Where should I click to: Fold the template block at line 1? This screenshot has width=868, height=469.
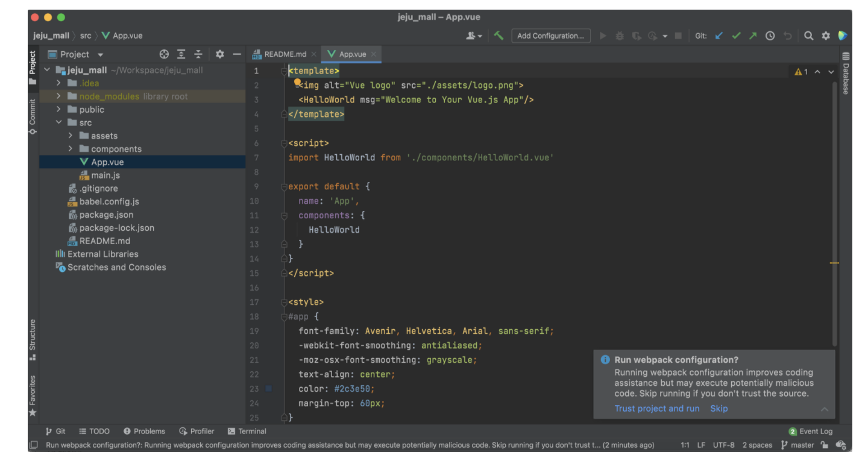pyautogui.click(x=284, y=71)
